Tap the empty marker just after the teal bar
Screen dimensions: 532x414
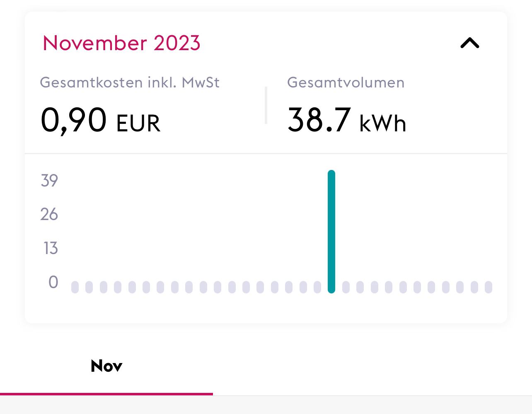[346, 287]
